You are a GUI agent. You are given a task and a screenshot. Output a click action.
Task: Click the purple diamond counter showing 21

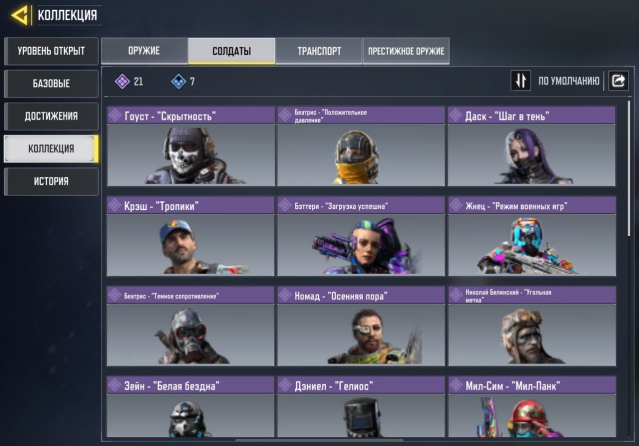129,82
